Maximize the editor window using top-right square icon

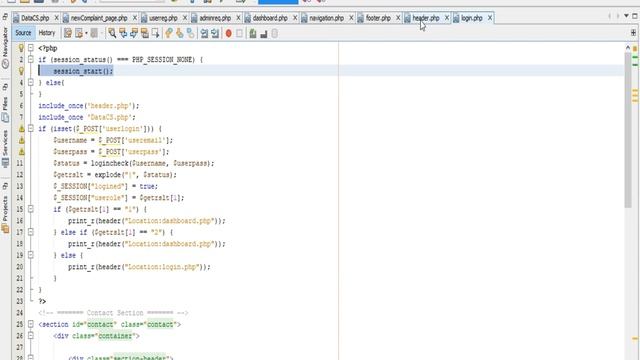coord(635,16)
